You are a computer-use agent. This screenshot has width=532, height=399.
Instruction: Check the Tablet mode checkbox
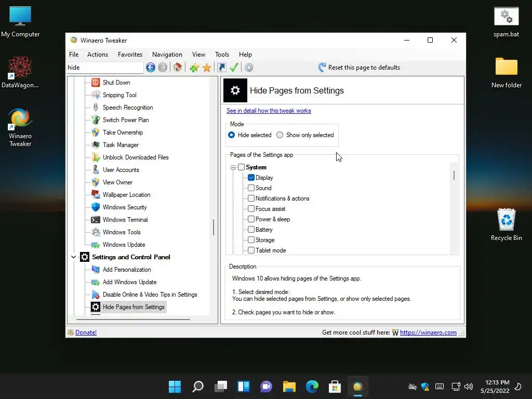(x=251, y=250)
